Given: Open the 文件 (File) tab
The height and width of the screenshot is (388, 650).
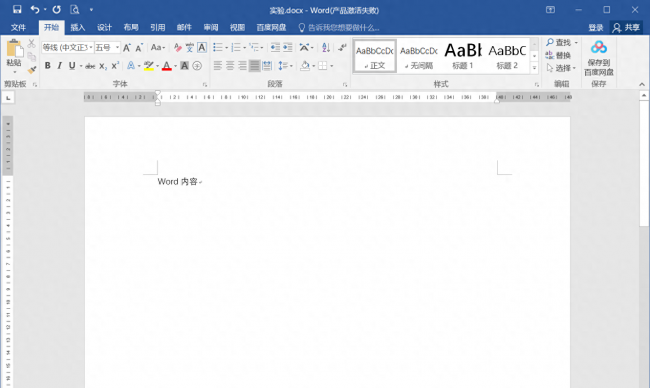Looking at the screenshot, I should [18, 27].
